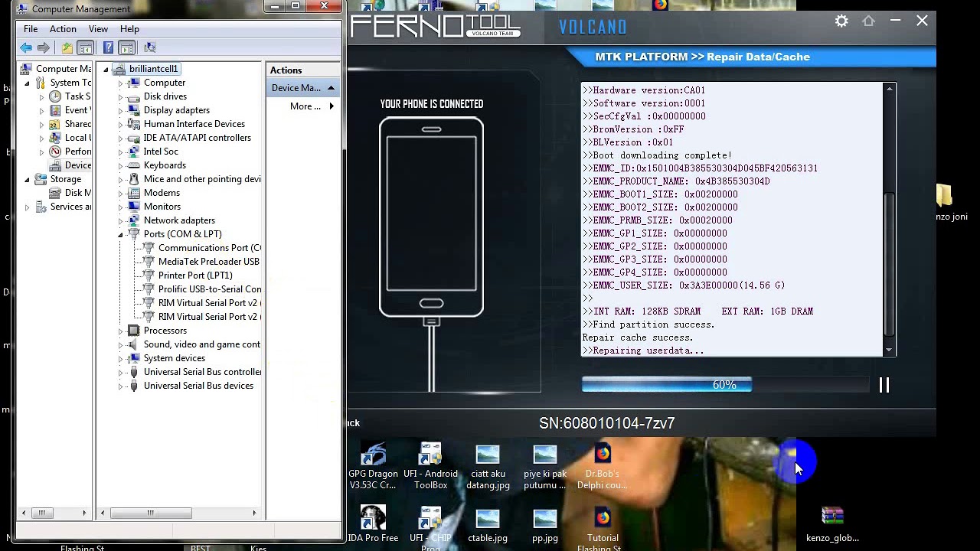Open UFI - Android ToolBox desktop shortcut

coord(430,466)
